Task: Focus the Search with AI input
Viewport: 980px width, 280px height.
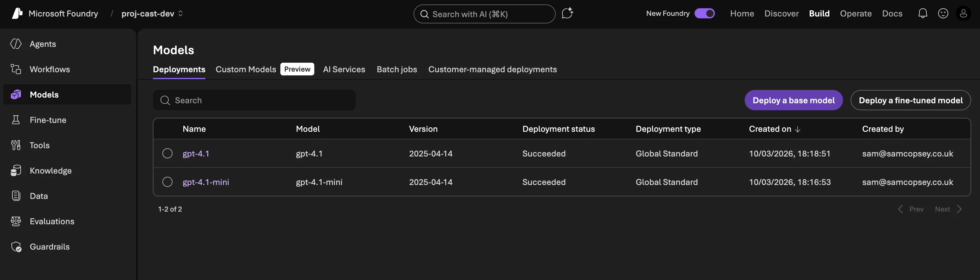Action: [484, 14]
